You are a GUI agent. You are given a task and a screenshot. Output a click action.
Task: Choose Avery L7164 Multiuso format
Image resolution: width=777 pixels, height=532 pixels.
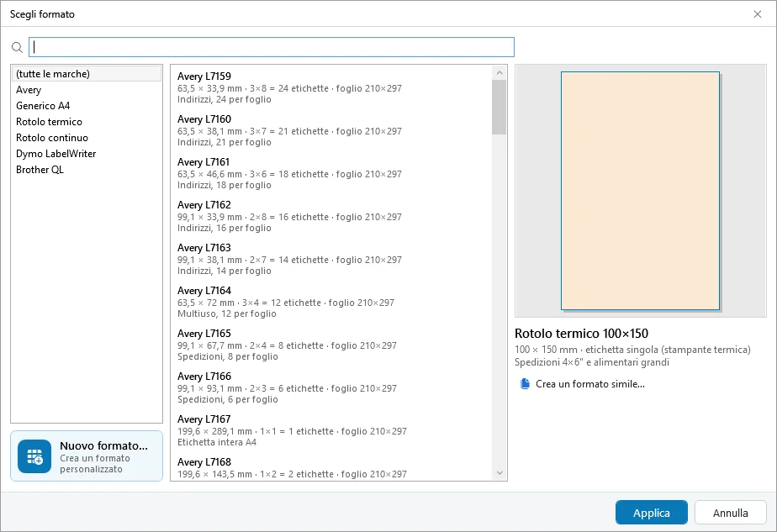tap(331, 302)
